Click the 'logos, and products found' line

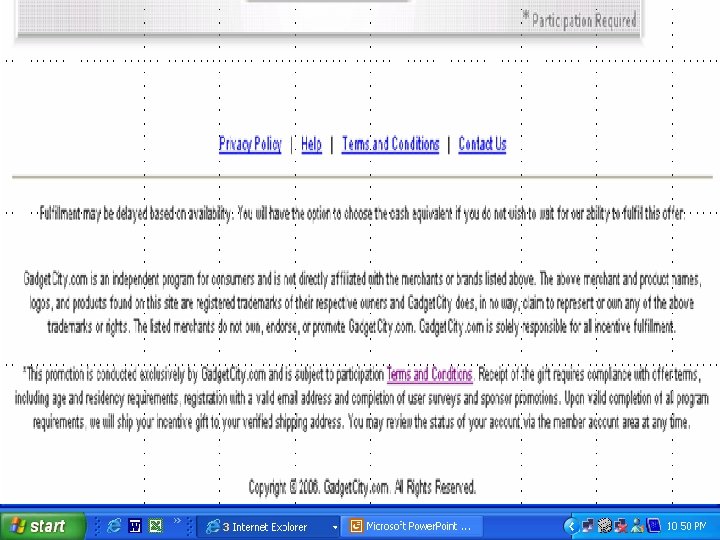[361, 303]
